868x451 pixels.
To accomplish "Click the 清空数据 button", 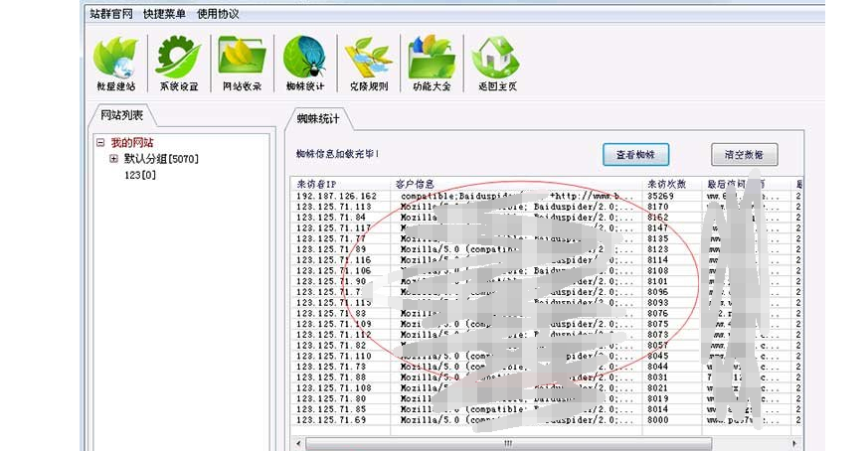I will click(744, 155).
